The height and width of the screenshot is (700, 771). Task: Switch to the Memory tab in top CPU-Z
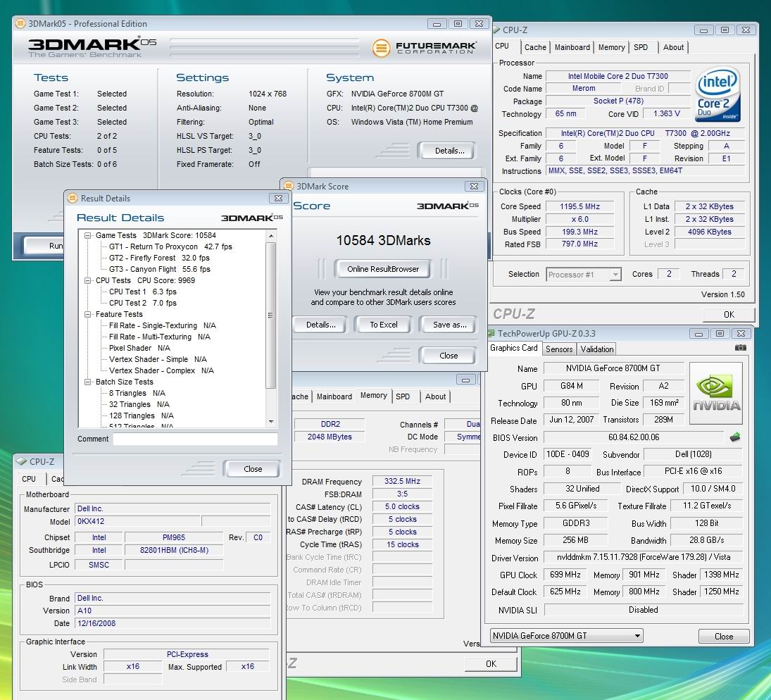point(611,47)
